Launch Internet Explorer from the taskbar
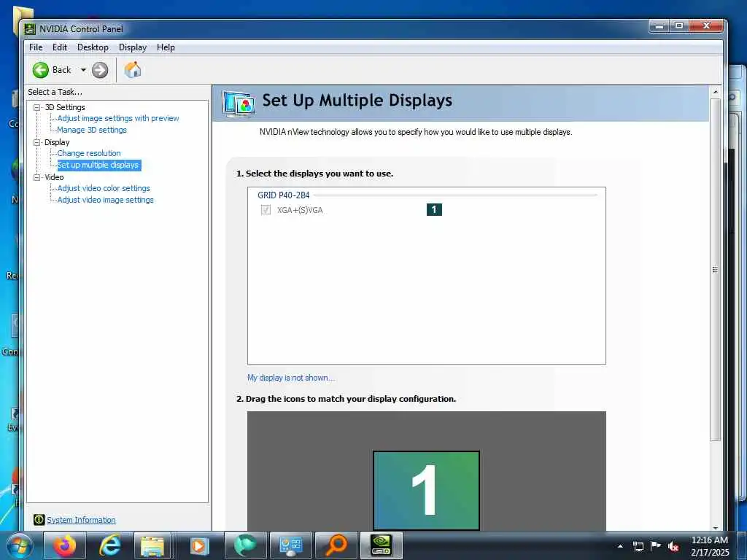747x560 pixels. coord(109,545)
